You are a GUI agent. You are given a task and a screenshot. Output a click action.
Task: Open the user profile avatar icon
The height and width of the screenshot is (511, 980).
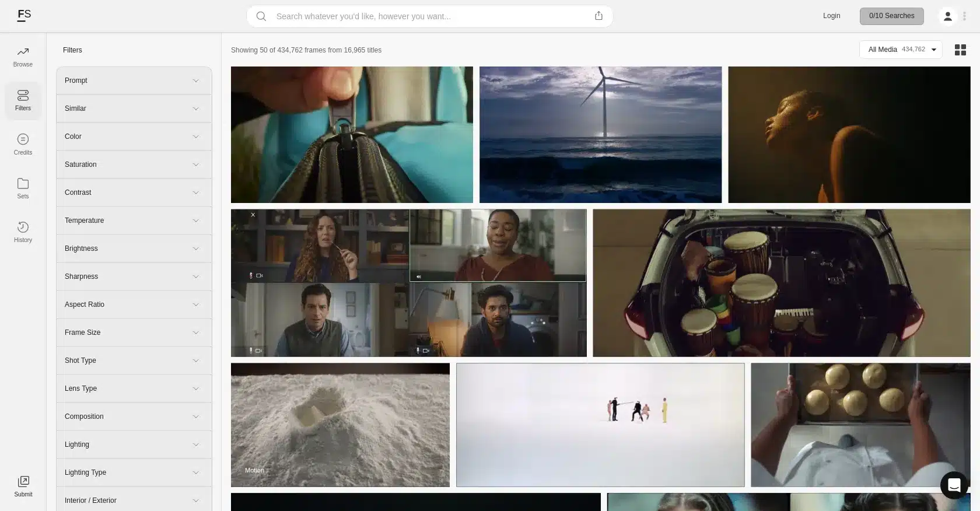point(948,16)
